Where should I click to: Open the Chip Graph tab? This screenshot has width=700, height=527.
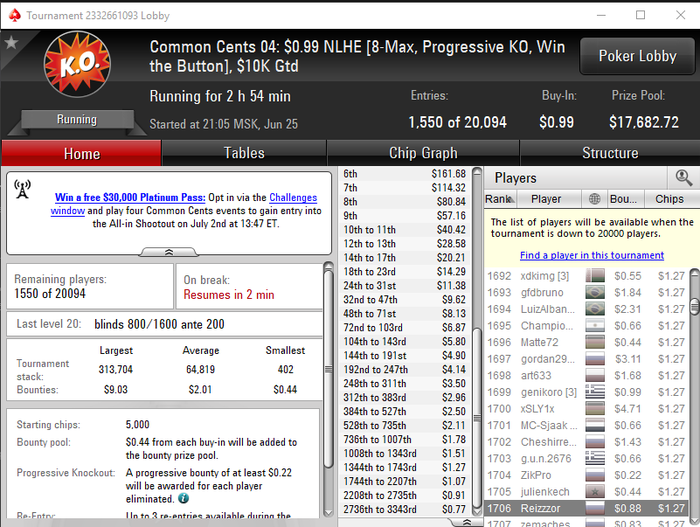pos(423,153)
